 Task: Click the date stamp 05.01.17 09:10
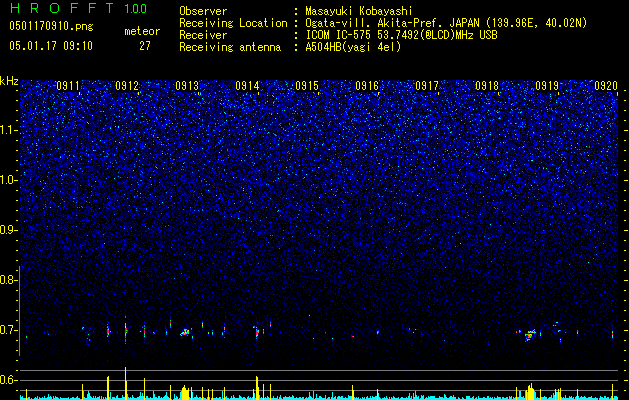pos(51,46)
